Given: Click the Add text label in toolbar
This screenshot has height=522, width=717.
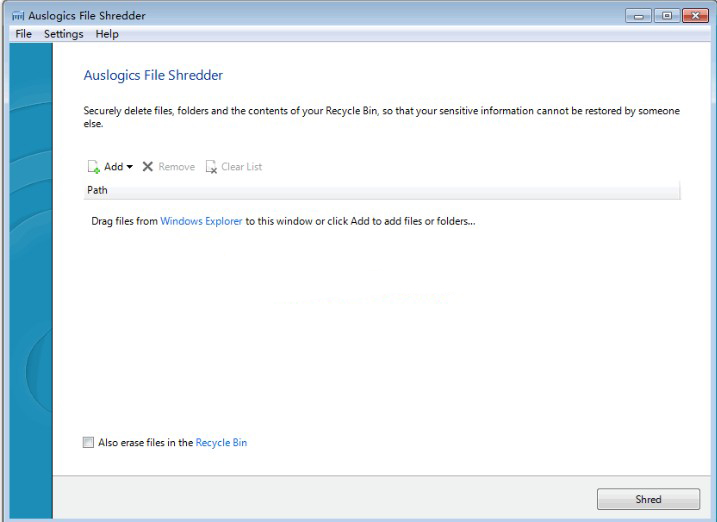Looking at the screenshot, I should point(113,167).
